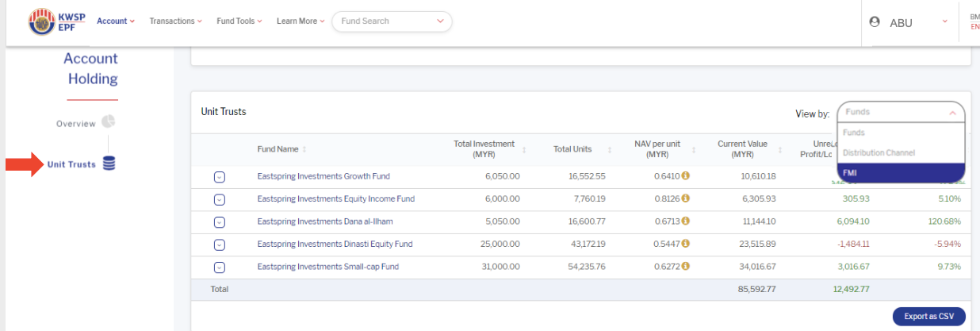Expand the ABU user dropdown

(944, 22)
